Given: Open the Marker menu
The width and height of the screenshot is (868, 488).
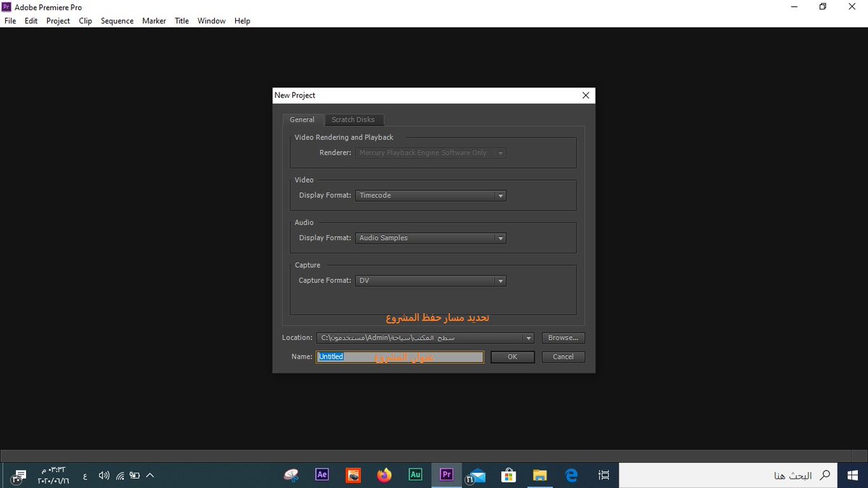Looking at the screenshot, I should point(154,21).
